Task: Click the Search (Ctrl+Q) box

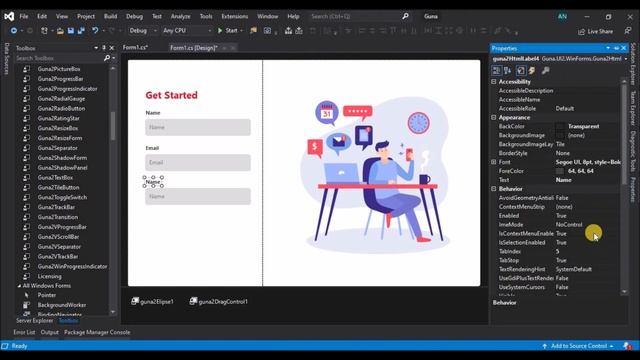Action: (x=359, y=16)
